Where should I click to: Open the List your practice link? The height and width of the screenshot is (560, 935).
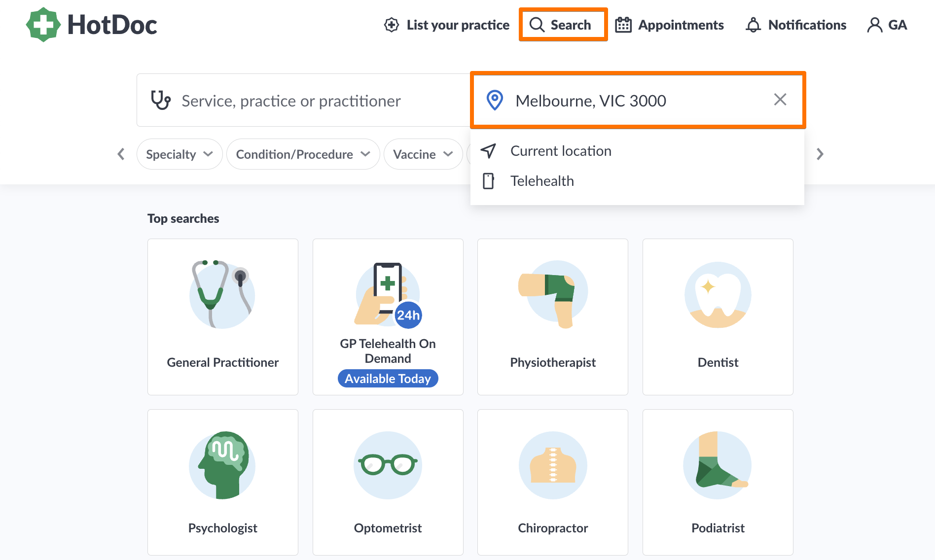click(446, 25)
